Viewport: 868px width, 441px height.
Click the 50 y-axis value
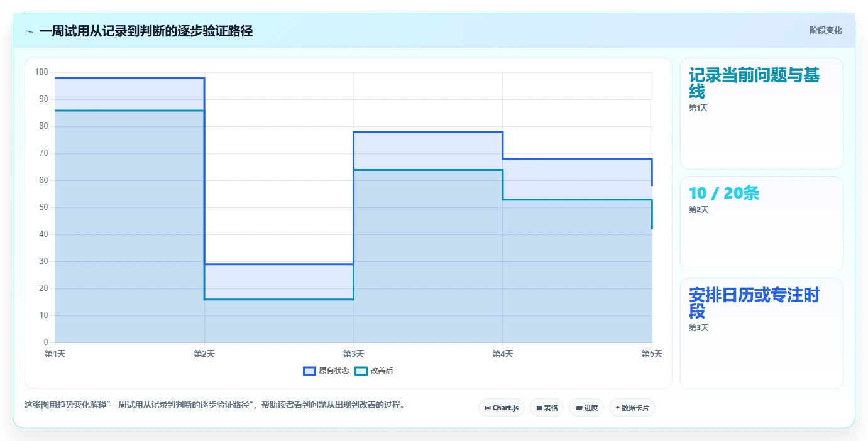(44, 207)
